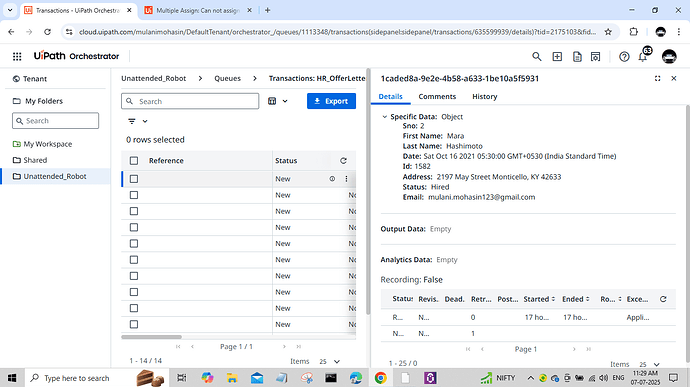Image resolution: width=690 pixels, height=387 pixels.
Task: Select the Details tab
Action: (390, 96)
